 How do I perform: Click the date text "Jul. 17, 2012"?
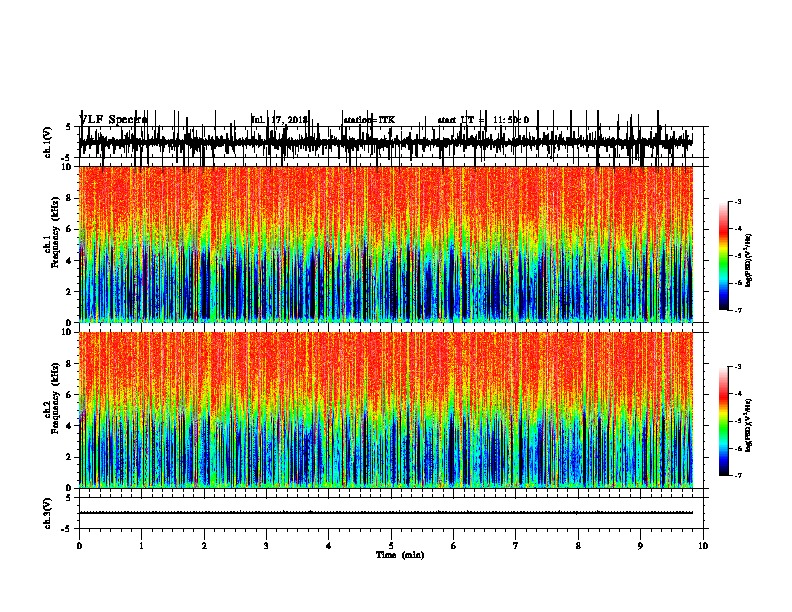[x=279, y=120]
